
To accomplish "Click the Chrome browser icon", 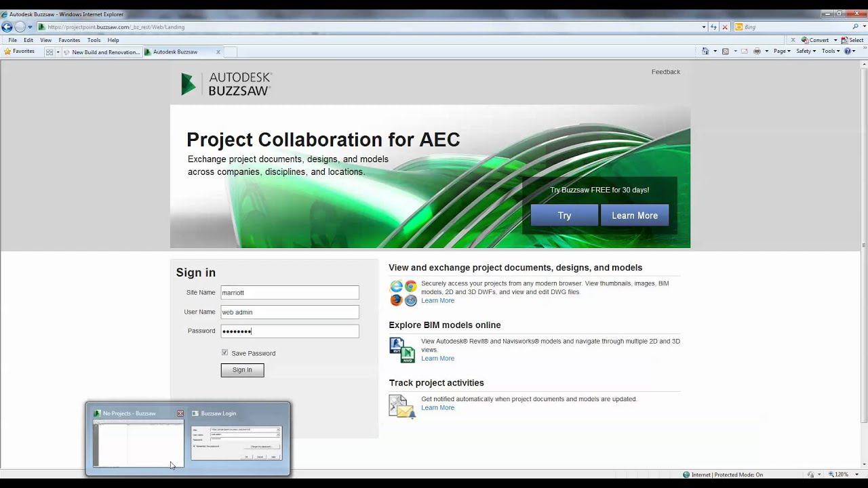I will pos(411,287).
